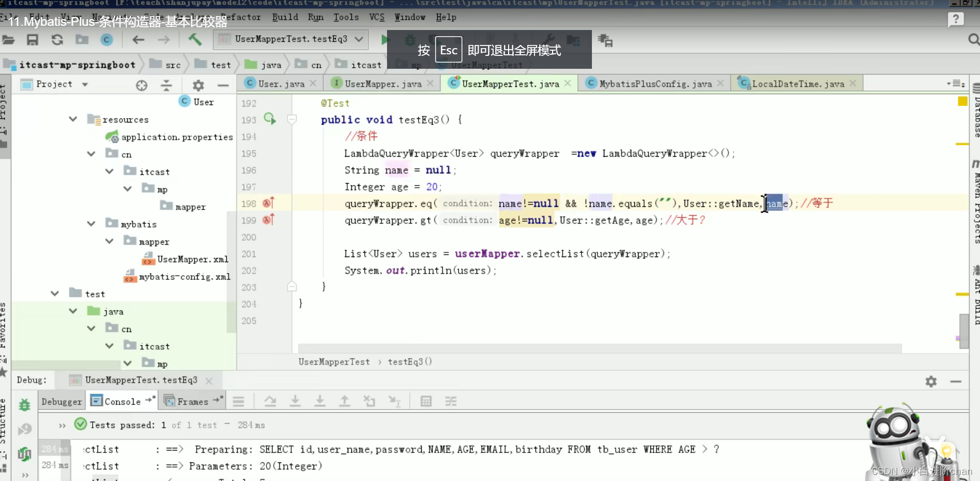The image size is (980, 481).
Task: Click the Synchronize refresh toolbar icon
Action: click(x=57, y=40)
